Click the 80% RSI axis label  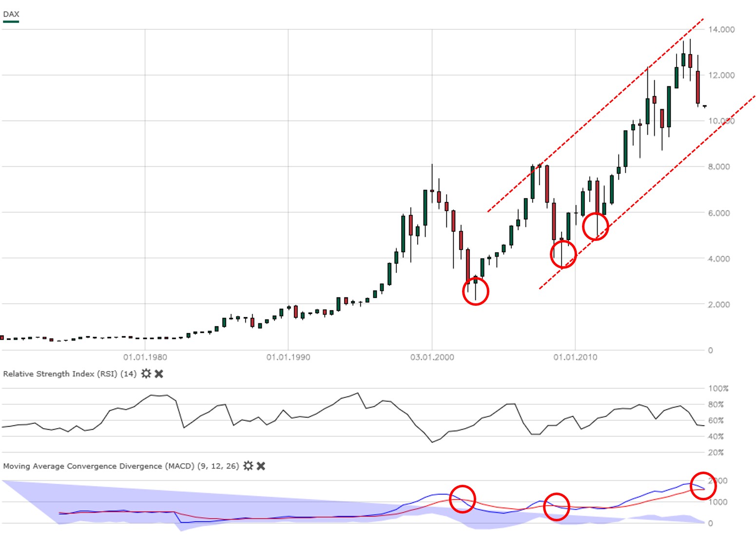pyautogui.click(x=716, y=404)
